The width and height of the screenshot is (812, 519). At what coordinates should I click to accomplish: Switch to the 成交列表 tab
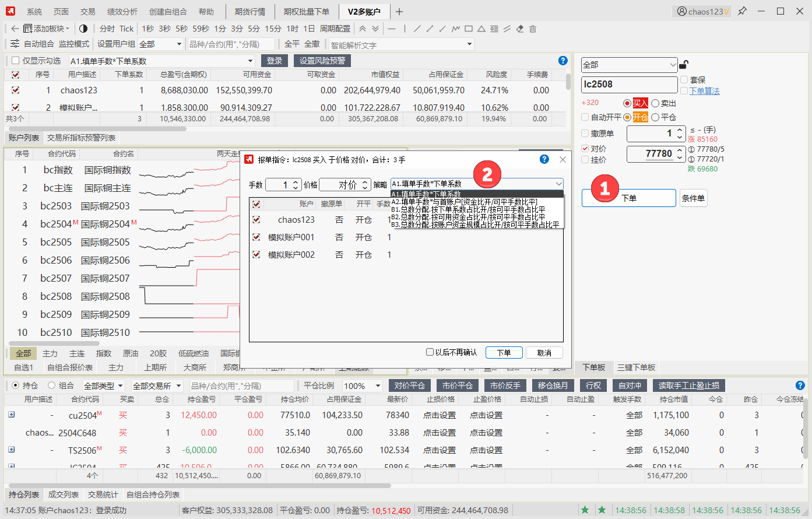click(63, 495)
